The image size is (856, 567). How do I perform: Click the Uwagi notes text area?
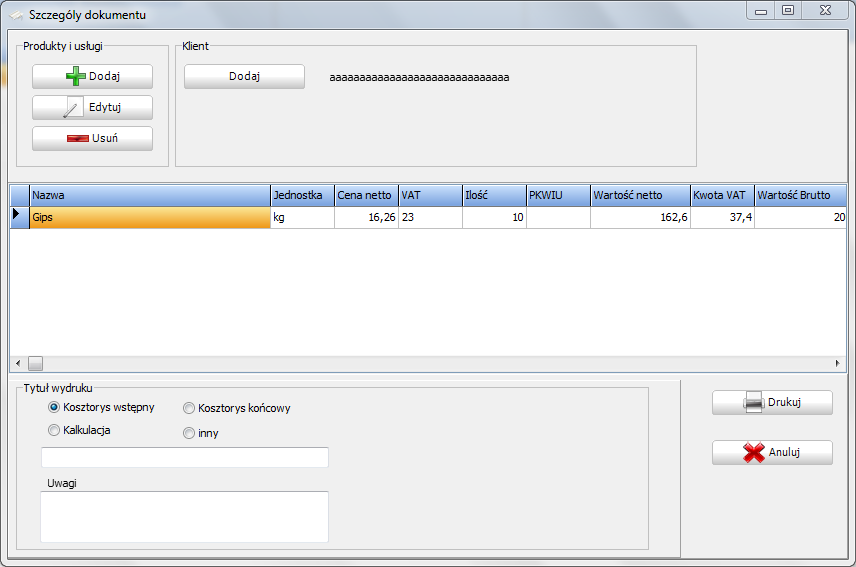(185, 517)
